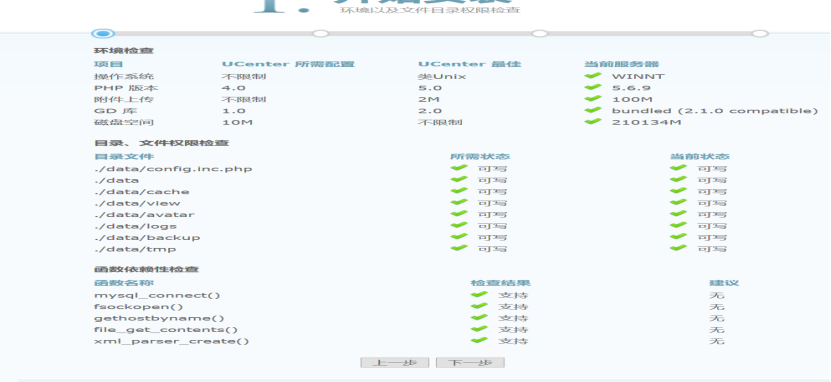Click 当前状态 checkmark for ./data/tmp
This screenshot has height=382, width=831.
point(678,248)
